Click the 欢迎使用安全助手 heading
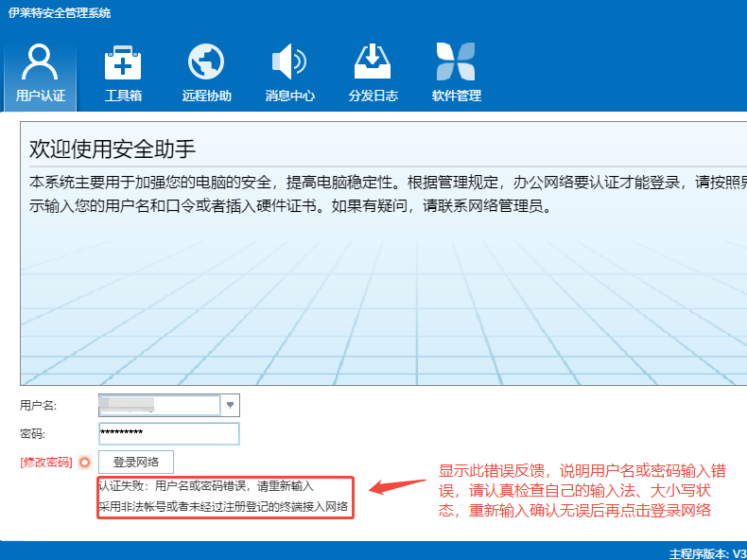 tap(113, 149)
